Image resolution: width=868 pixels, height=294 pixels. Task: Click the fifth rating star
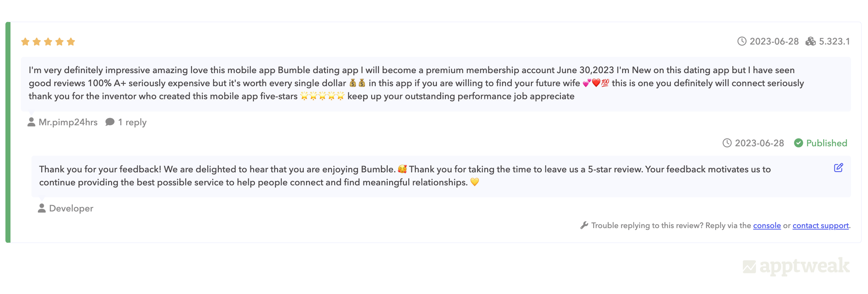pos(71,42)
